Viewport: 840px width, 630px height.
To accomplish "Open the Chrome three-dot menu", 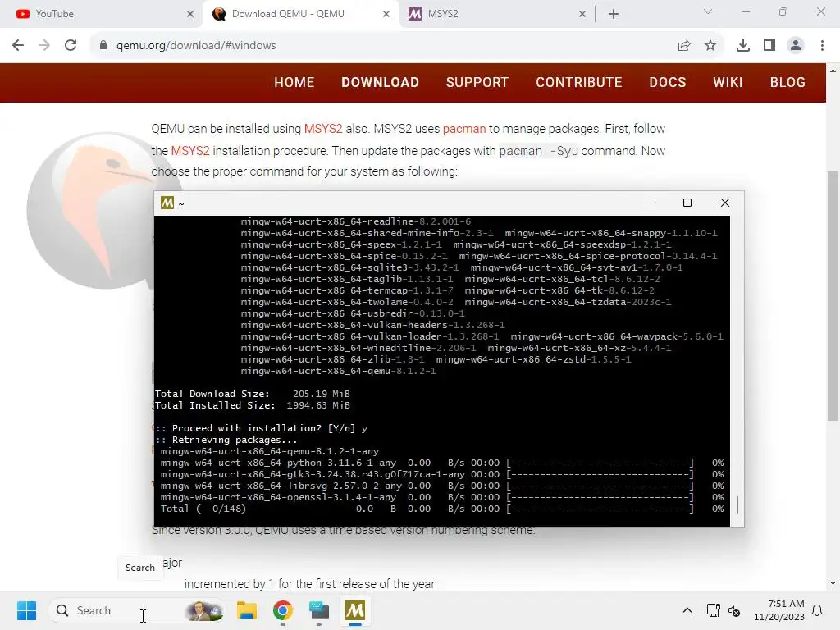I will point(822,46).
